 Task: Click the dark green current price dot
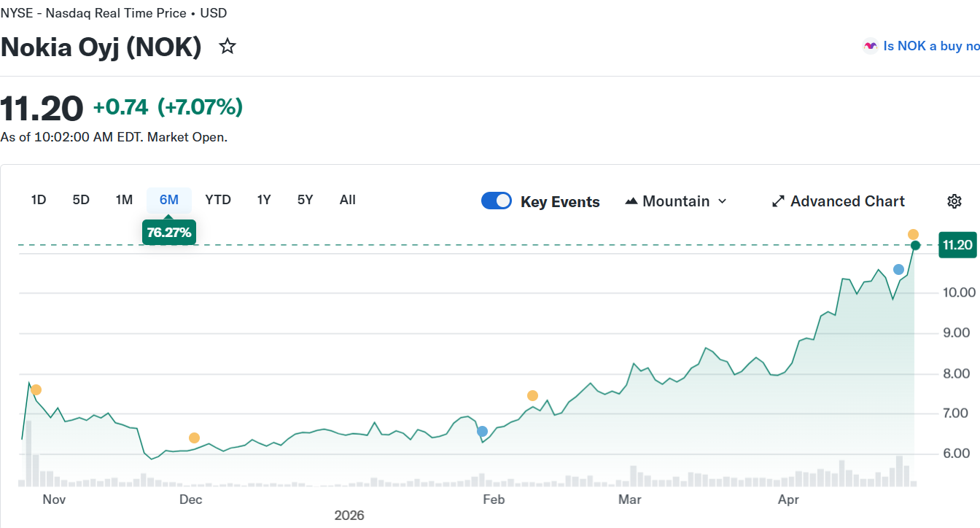pos(916,245)
